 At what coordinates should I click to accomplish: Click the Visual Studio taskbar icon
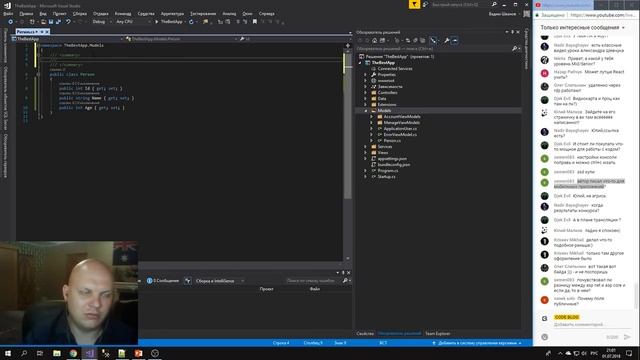click(x=89, y=353)
